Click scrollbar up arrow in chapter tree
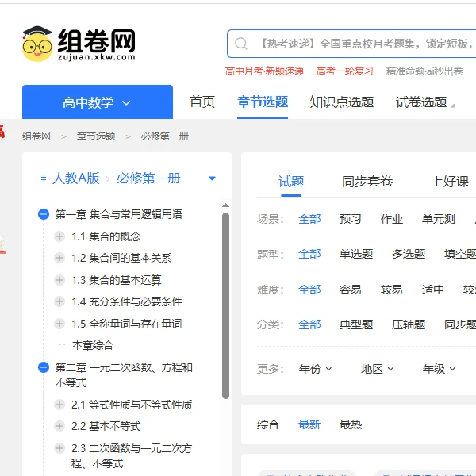 point(225,205)
